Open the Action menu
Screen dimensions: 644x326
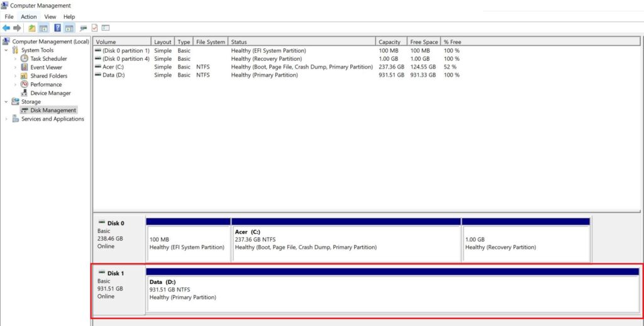[x=29, y=17]
